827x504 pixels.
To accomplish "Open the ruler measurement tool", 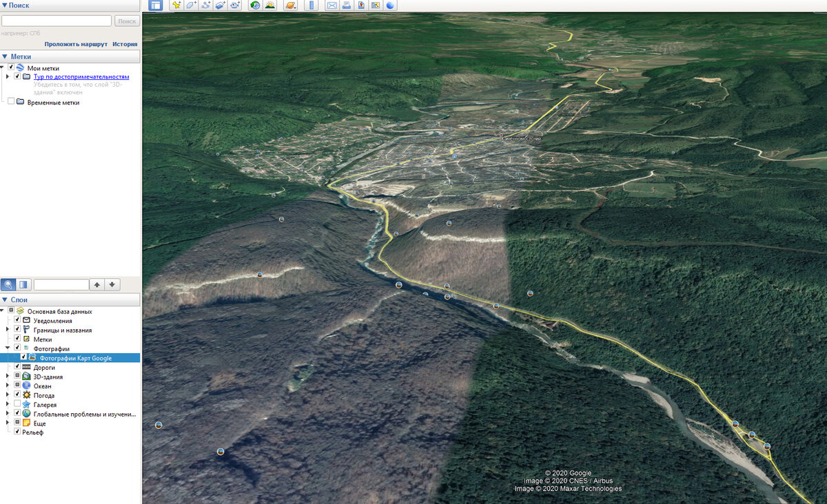I will (310, 5).
